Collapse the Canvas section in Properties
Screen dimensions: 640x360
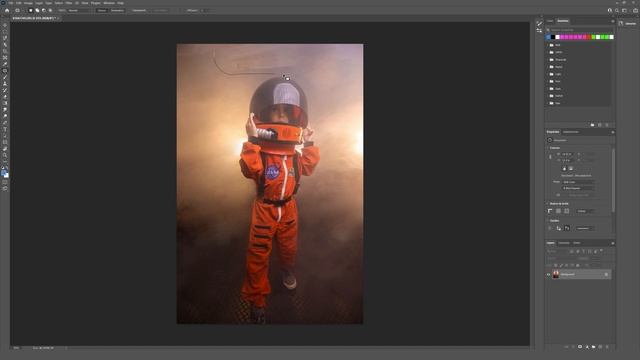547,148
